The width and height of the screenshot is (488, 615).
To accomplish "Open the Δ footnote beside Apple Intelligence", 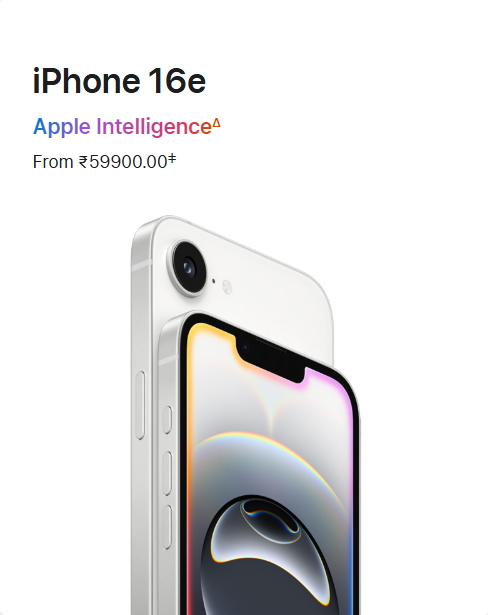I will (217, 124).
